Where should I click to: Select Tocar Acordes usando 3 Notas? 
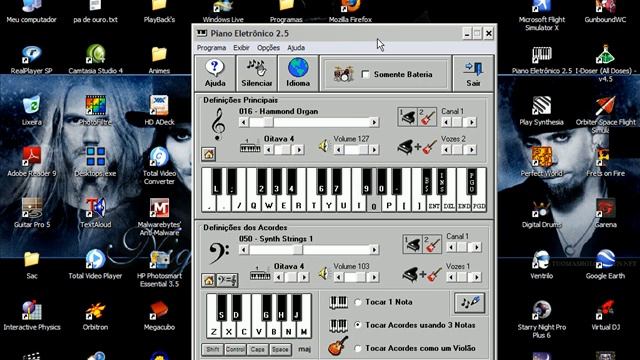[x=358, y=325]
